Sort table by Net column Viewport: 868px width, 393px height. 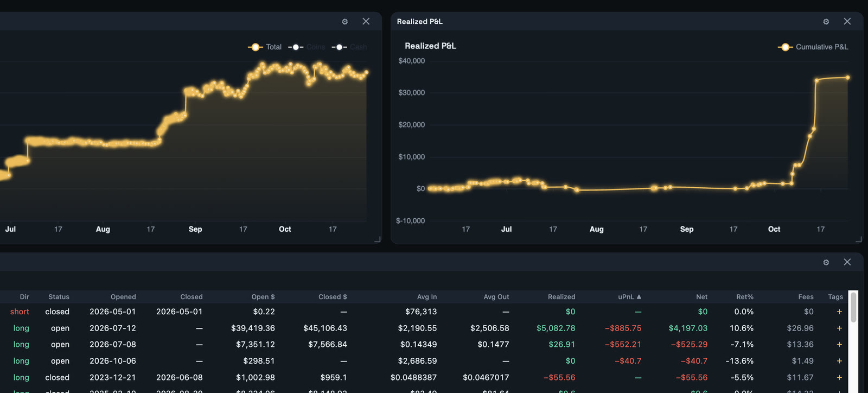pos(702,297)
